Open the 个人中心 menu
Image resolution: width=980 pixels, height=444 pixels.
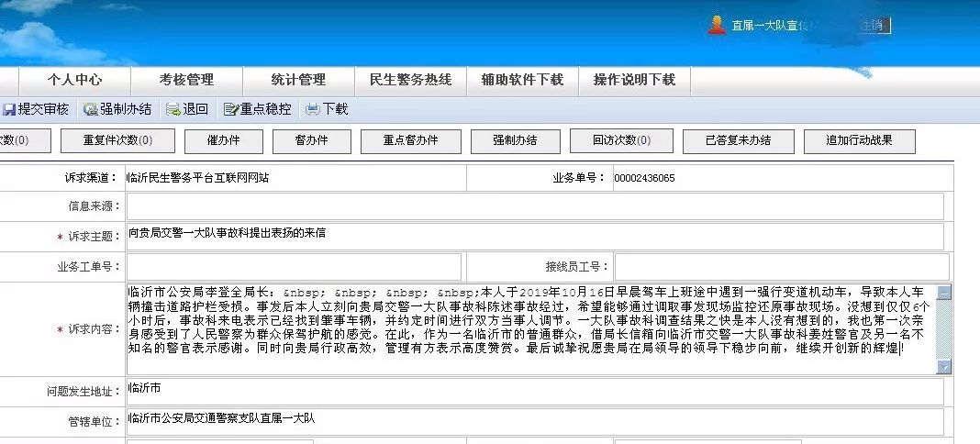tap(75, 80)
